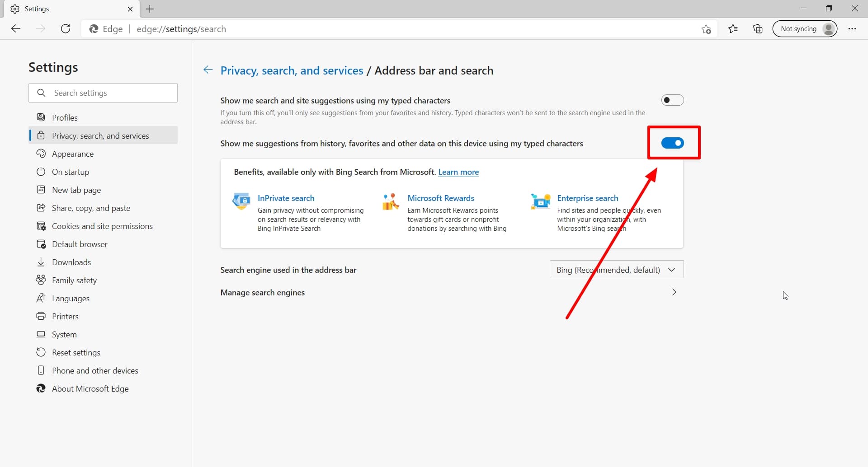This screenshot has height=467, width=868.
Task: Click Privacy, search, and services breadcrumb link
Action: click(x=292, y=70)
